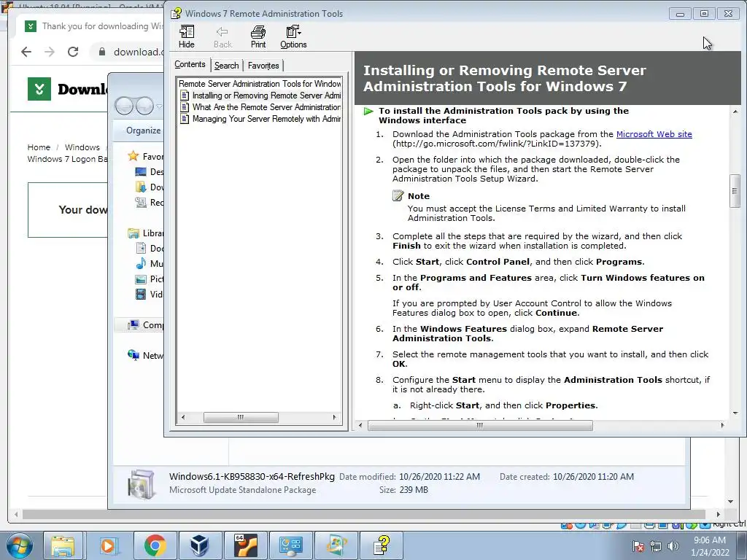Open Windows Media Player from taskbar
747x560 pixels.
(x=108, y=545)
